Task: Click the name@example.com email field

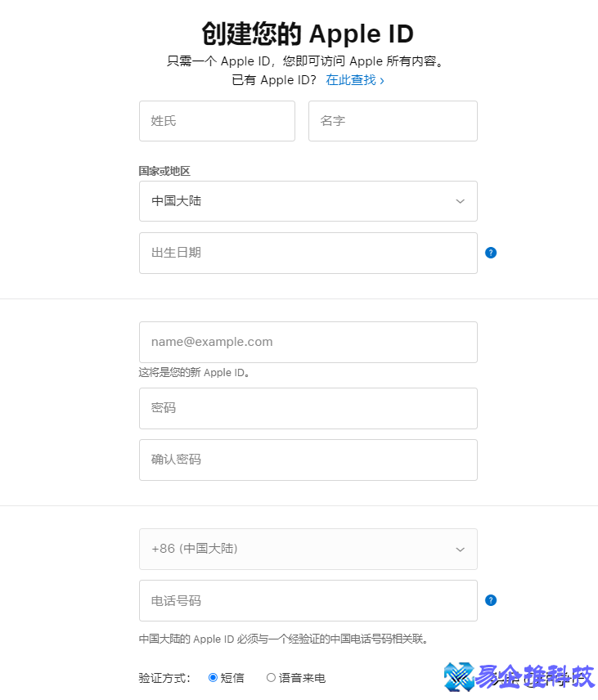Action: point(308,342)
